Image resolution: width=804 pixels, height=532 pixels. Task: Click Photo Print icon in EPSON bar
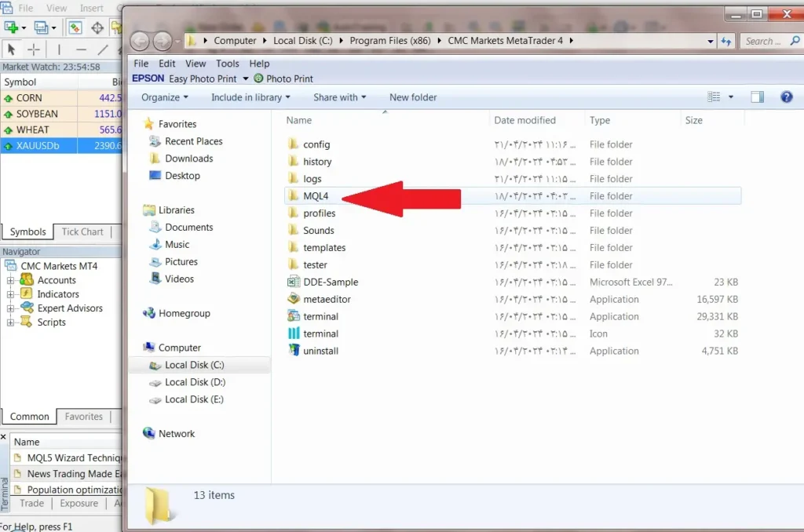pyautogui.click(x=258, y=78)
